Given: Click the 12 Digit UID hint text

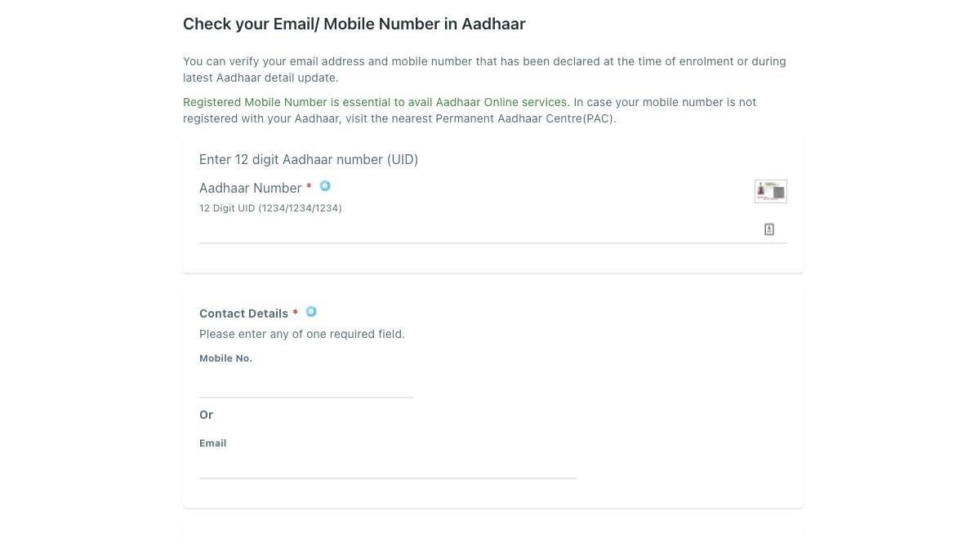Looking at the screenshot, I should [270, 207].
